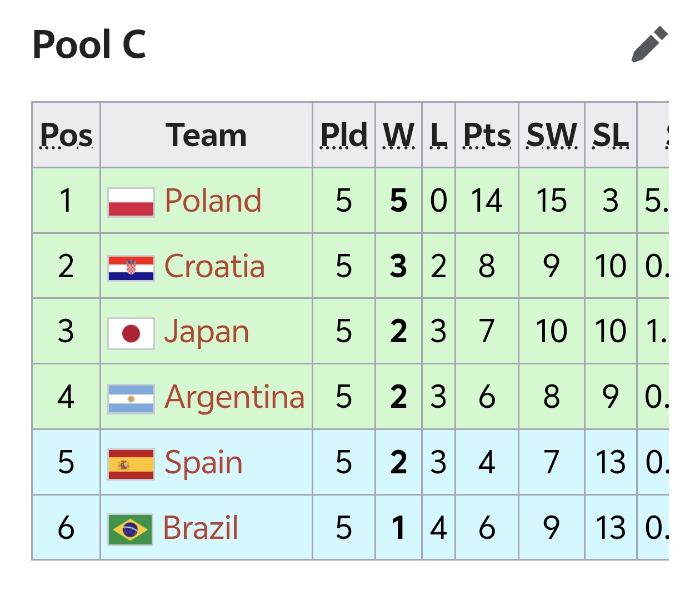
Task: Open the Argentina team link
Action: point(234,397)
